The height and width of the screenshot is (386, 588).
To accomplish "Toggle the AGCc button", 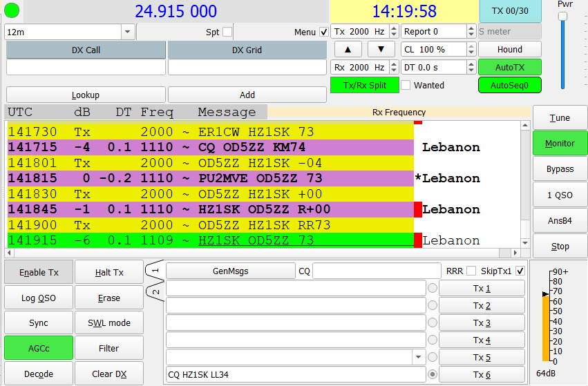I will tap(39, 348).
